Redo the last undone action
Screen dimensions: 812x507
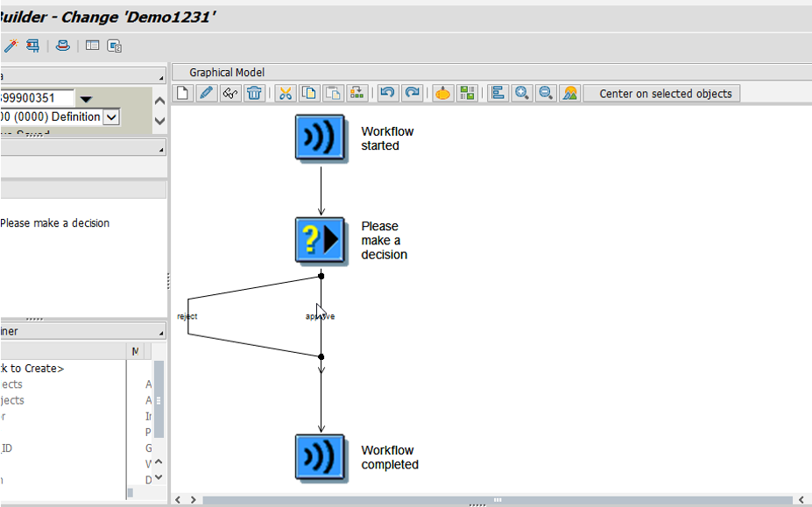click(411, 93)
